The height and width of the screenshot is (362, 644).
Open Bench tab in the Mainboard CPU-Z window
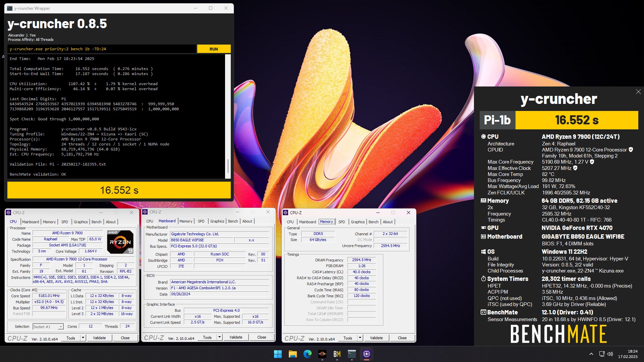point(233,221)
